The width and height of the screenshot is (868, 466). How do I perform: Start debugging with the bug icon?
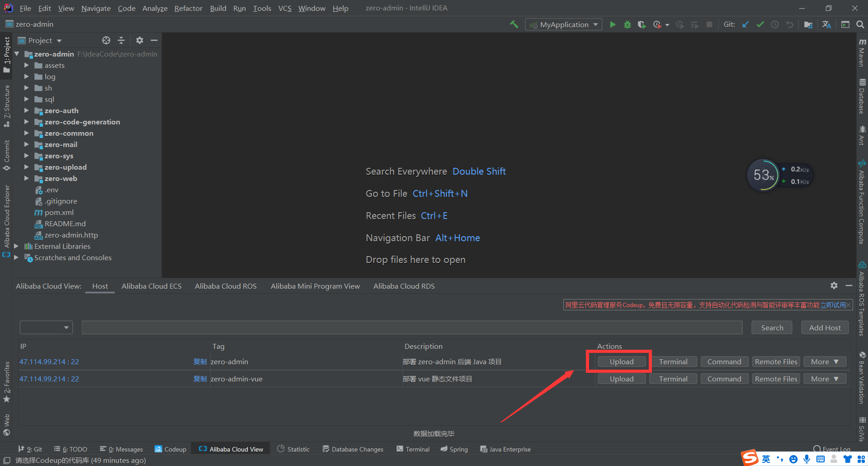pos(627,24)
